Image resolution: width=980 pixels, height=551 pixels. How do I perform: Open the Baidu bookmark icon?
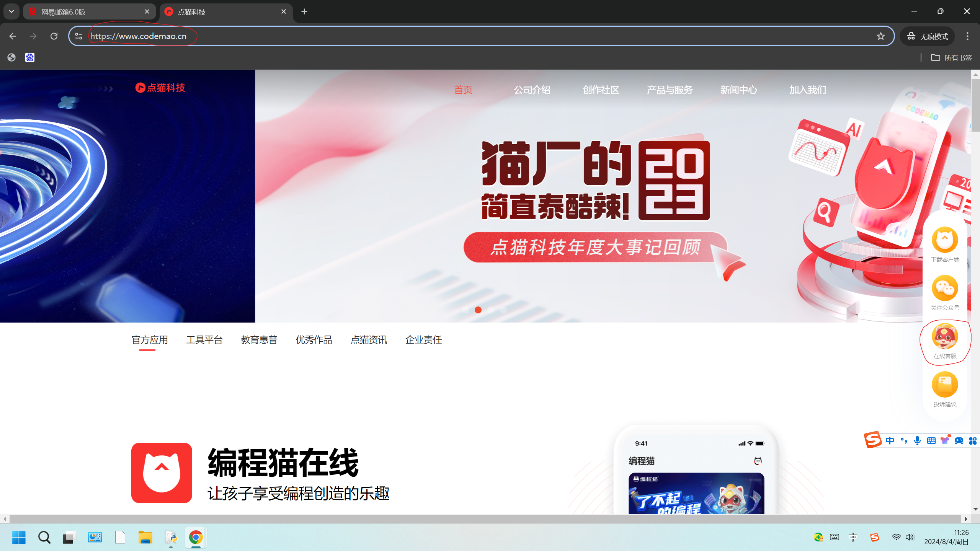tap(30, 57)
